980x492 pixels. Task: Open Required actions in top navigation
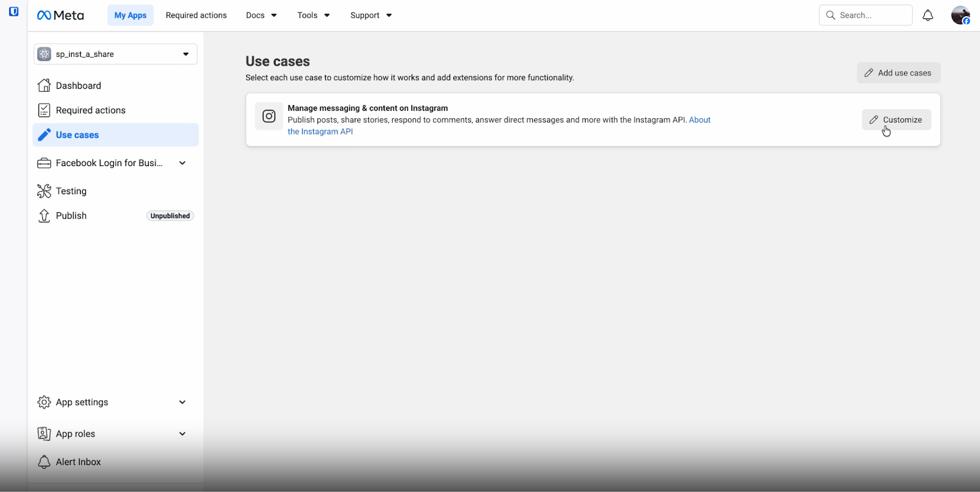[196, 15]
